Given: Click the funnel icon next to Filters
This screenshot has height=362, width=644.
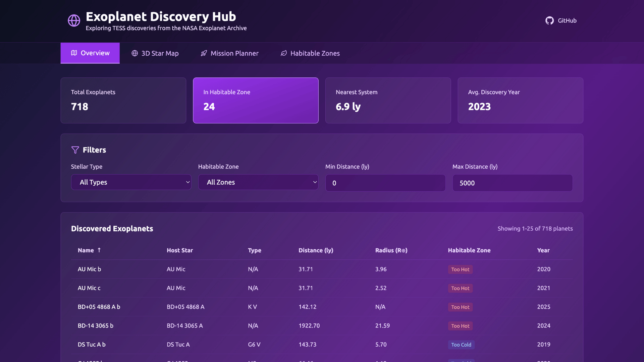Looking at the screenshot, I should tap(75, 150).
